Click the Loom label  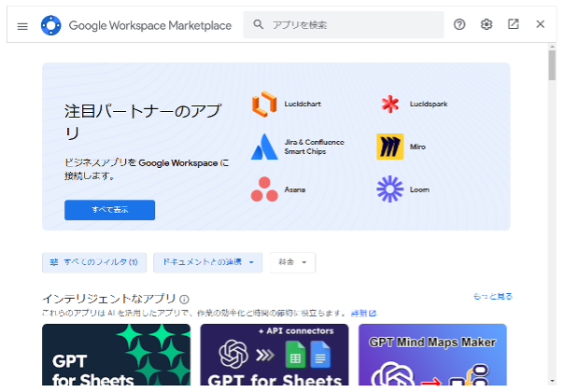[419, 189]
